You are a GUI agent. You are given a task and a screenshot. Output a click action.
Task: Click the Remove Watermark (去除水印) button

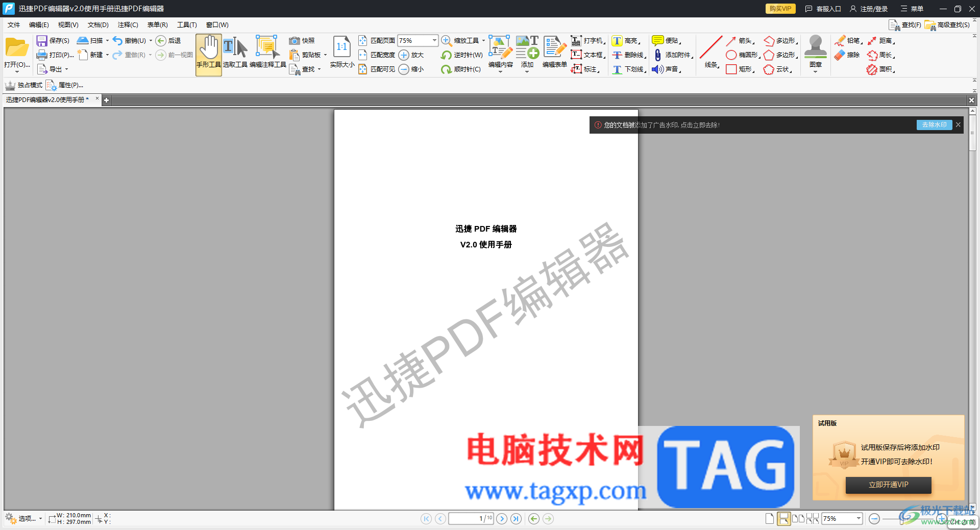click(x=934, y=125)
